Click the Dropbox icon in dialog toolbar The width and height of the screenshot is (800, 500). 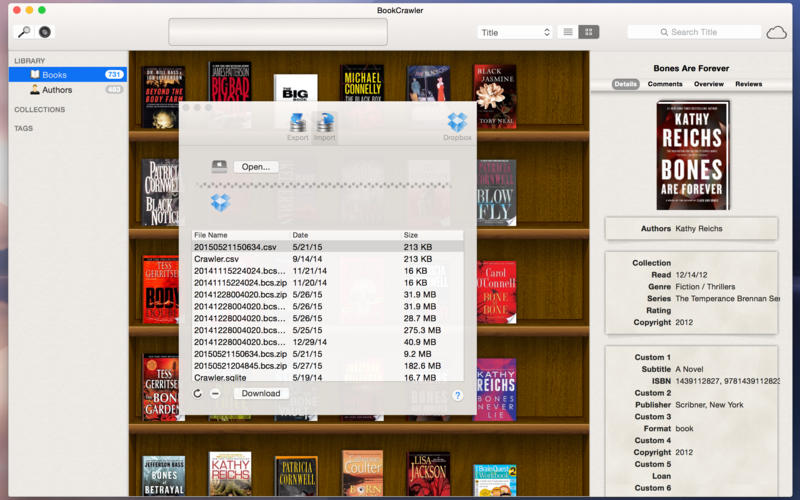pyautogui.click(x=457, y=127)
